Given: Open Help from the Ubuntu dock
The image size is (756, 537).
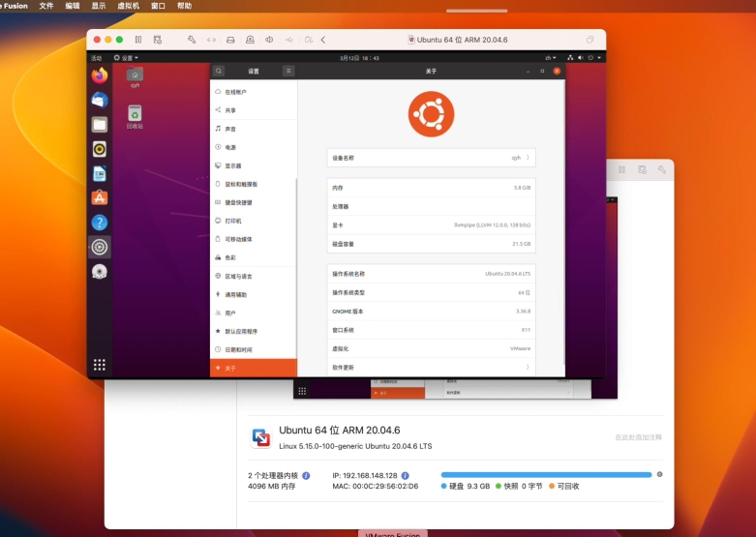Looking at the screenshot, I should click(x=100, y=223).
